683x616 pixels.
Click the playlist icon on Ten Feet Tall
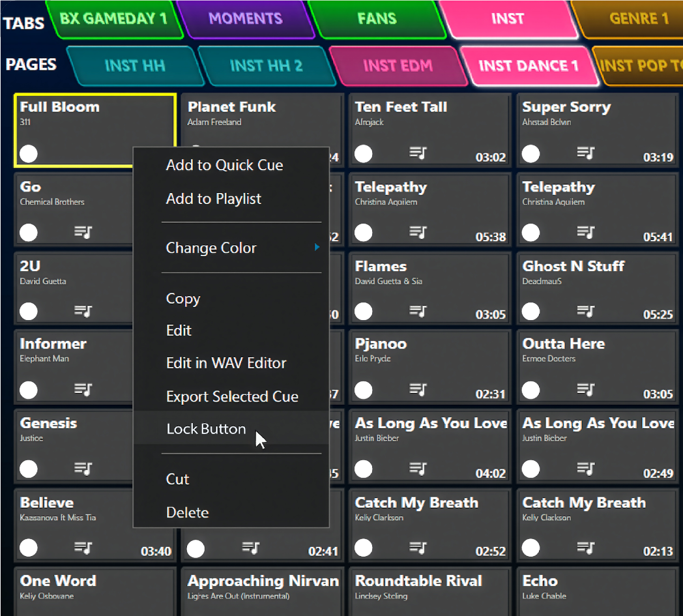(x=418, y=153)
